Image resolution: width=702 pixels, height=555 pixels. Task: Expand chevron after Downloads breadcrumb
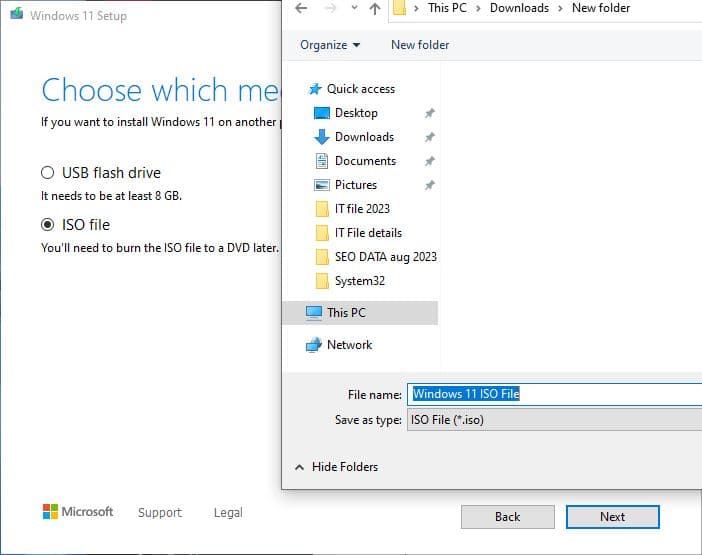(x=560, y=8)
